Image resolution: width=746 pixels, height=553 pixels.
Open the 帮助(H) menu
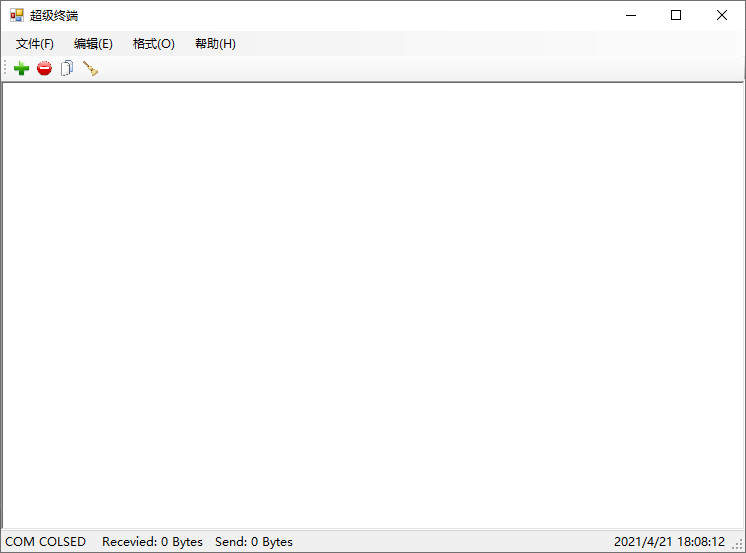point(215,44)
